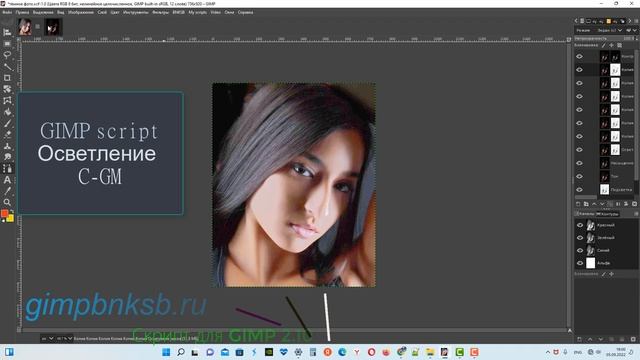Select the Free Select lasso tool

point(7,55)
